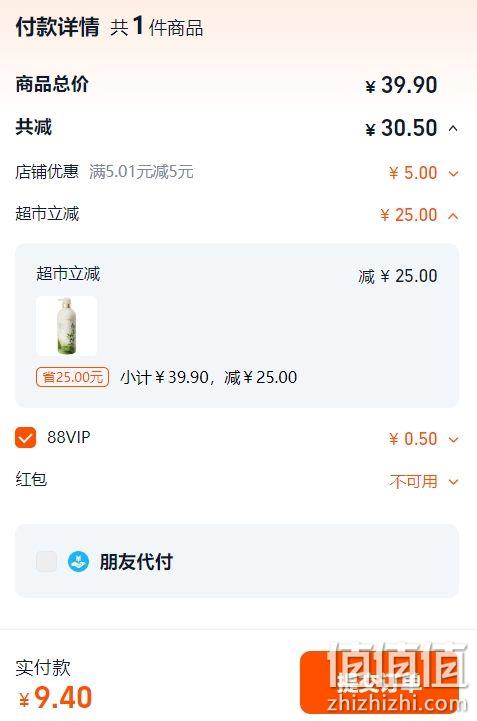The width and height of the screenshot is (477, 721).
Task: Enable the 朋友代付 checkbox
Action: (46, 561)
